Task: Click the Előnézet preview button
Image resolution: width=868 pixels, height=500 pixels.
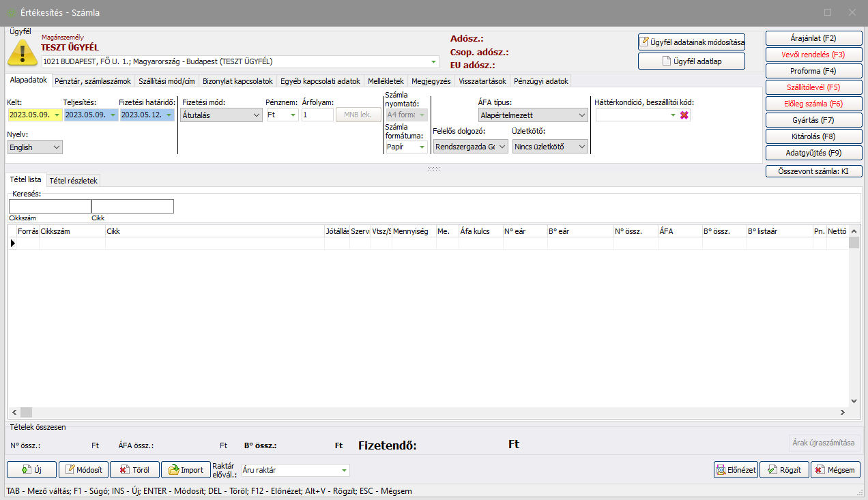Action: 736,469
